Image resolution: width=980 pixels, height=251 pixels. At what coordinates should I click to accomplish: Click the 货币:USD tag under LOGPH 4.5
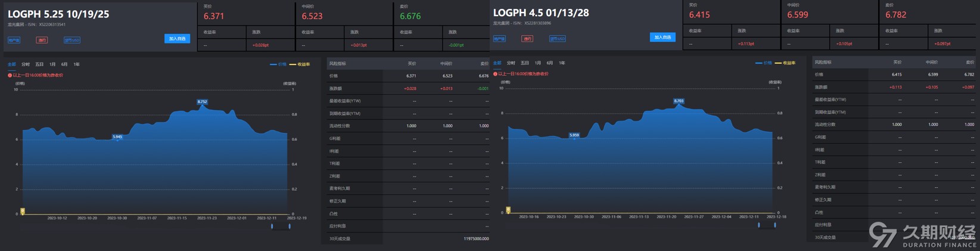(x=557, y=39)
